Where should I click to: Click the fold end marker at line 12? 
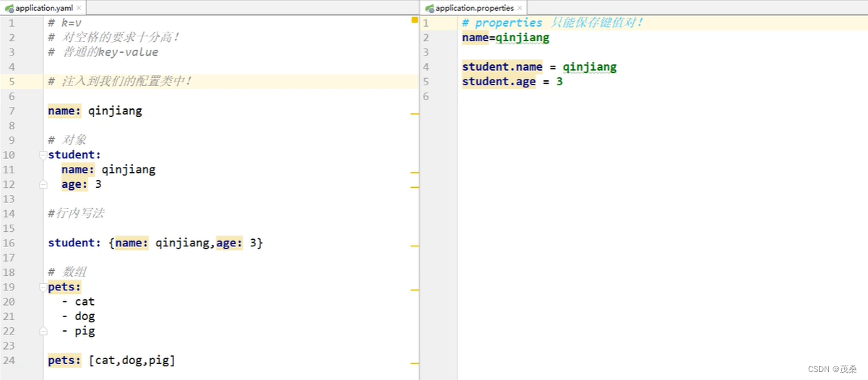(43, 184)
